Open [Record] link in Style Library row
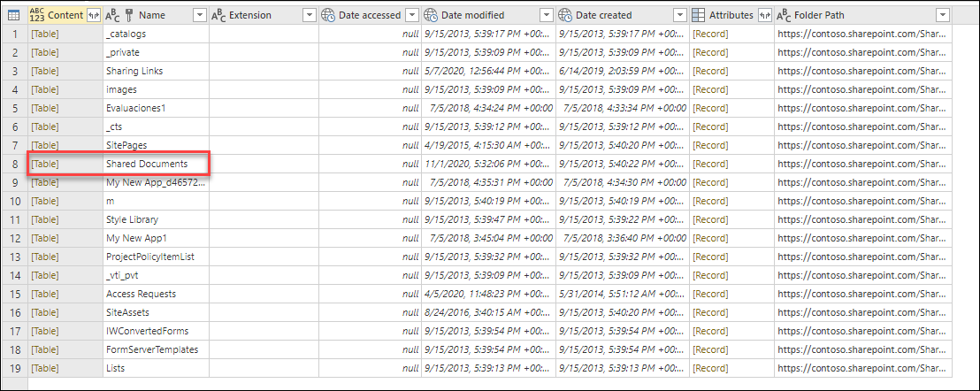Image resolution: width=980 pixels, height=391 pixels. tap(710, 219)
